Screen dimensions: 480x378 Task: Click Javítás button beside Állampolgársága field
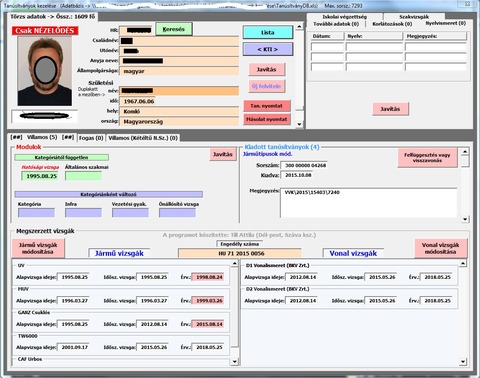pos(267,69)
